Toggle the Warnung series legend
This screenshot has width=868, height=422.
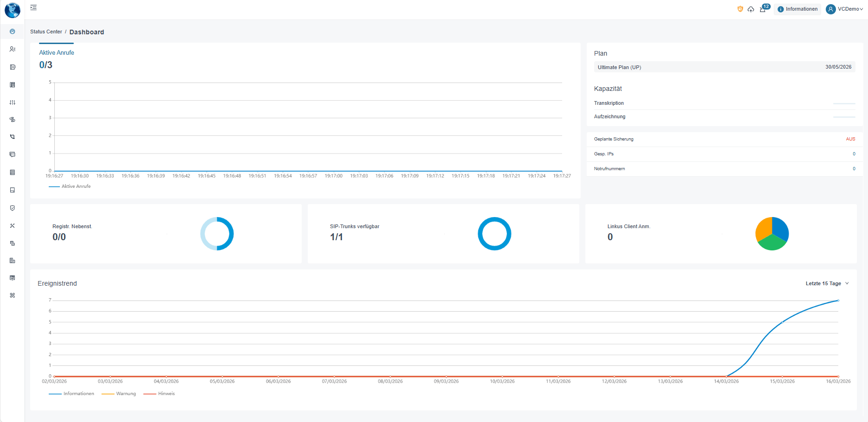pyautogui.click(x=119, y=394)
